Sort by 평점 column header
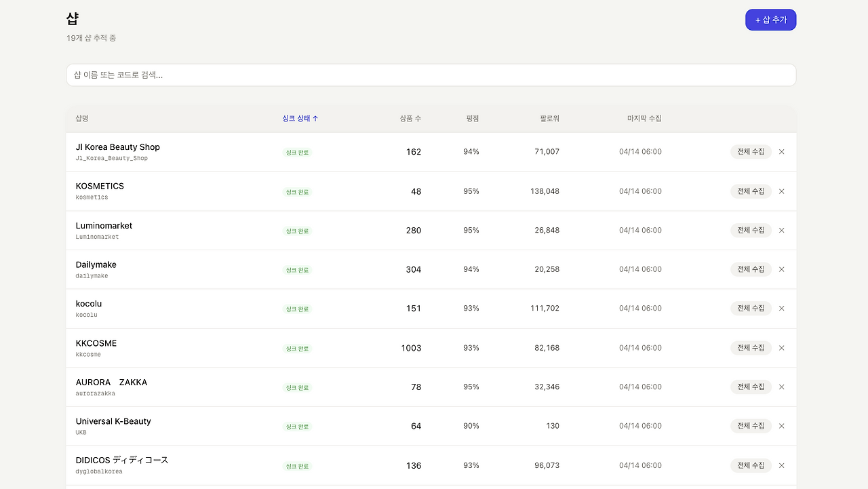868x489 pixels. click(x=473, y=119)
